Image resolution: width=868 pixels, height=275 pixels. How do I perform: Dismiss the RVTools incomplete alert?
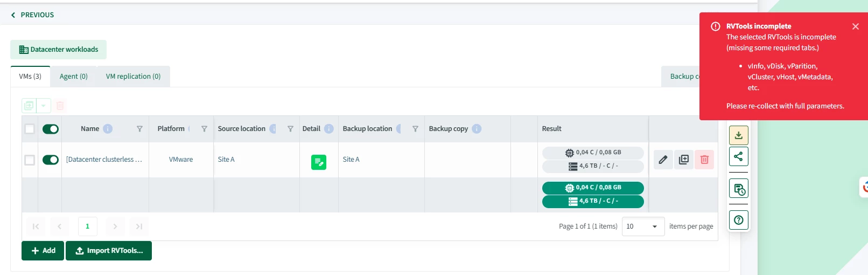tap(856, 26)
